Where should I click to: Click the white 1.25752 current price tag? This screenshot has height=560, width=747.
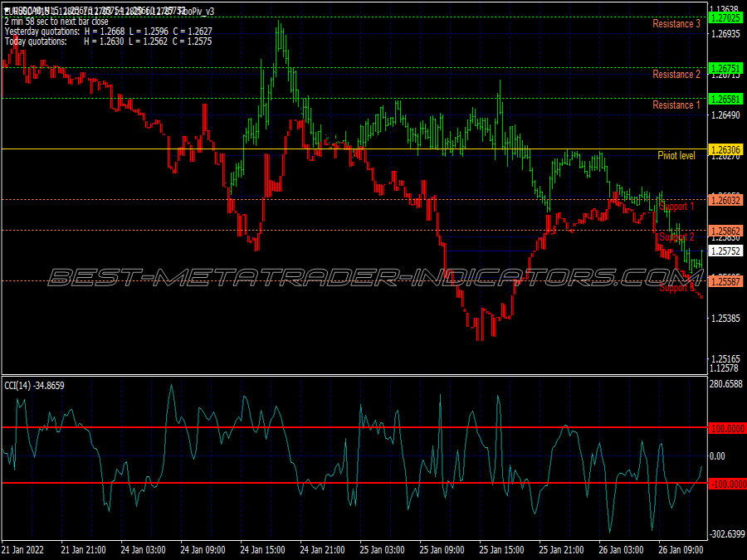(x=725, y=251)
